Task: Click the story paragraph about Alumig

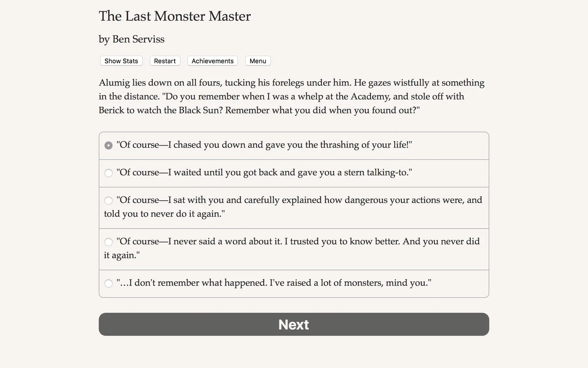Action: click(x=292, y=96)
